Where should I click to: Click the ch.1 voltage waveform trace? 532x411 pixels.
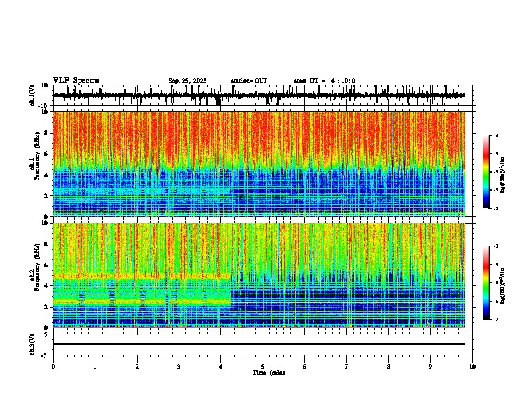pos(259,95)
